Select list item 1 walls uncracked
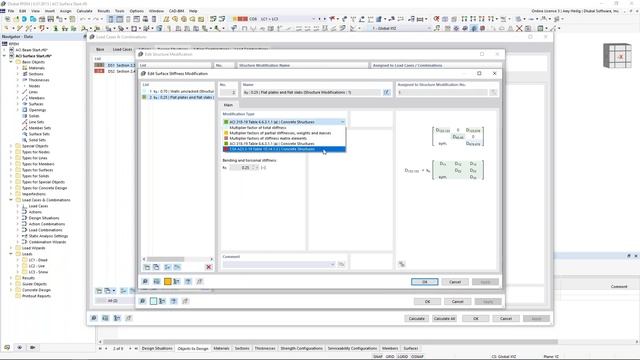This screenshot has height=360, width=640. coord(179,91)
